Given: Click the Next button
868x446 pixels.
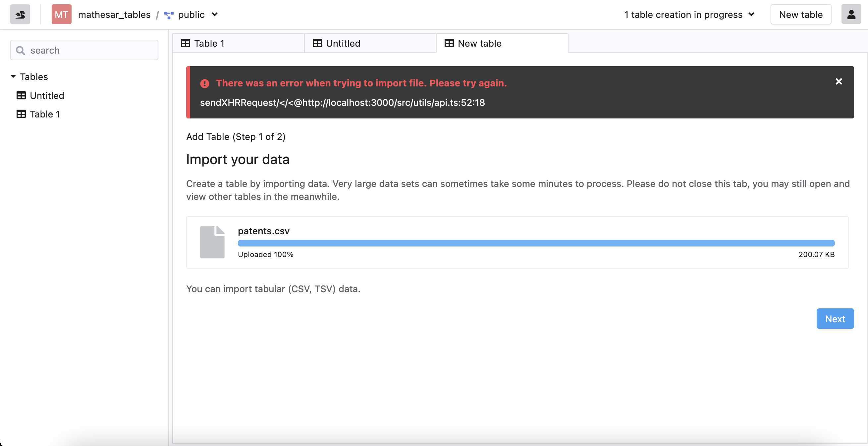Looking at the screenshot, I should point(835,318).
